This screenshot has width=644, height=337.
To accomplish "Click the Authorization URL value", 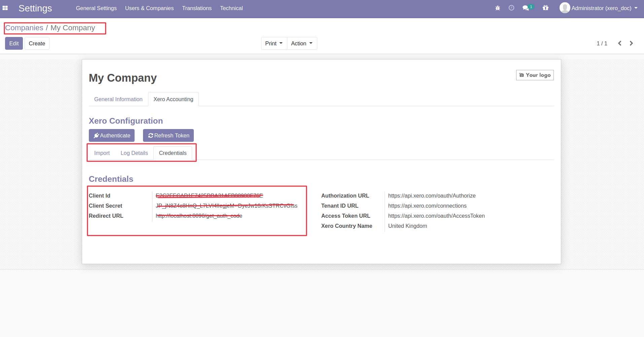I will (432, 196).
